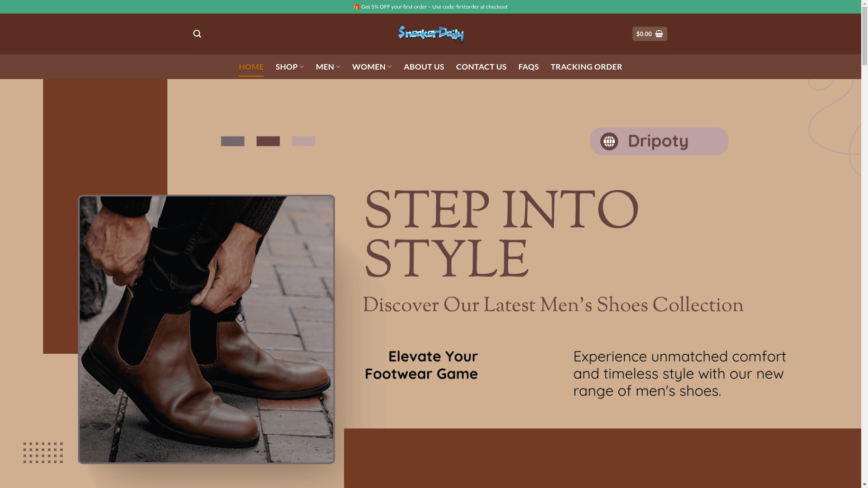The height and width of the screenshot is (488, 868).
Task: Open the $0.00 shopping cart
Action: pos(650,34)
